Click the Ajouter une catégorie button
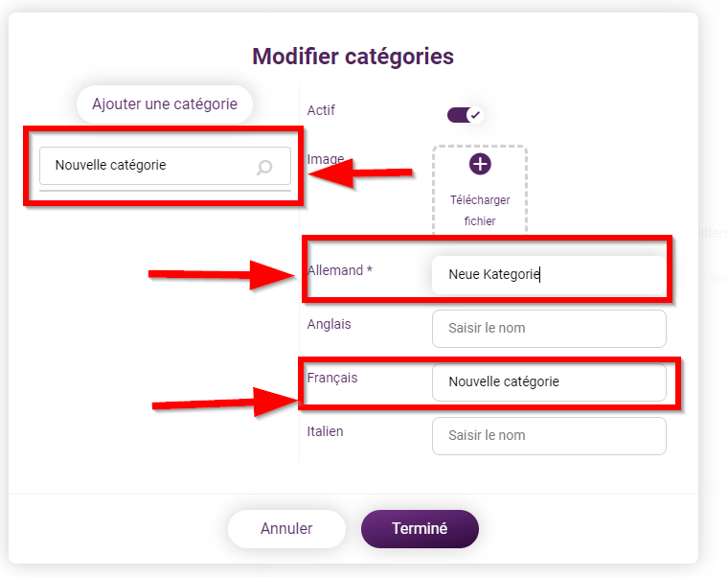This screenshot has width=728, height=577. [165, 104]
